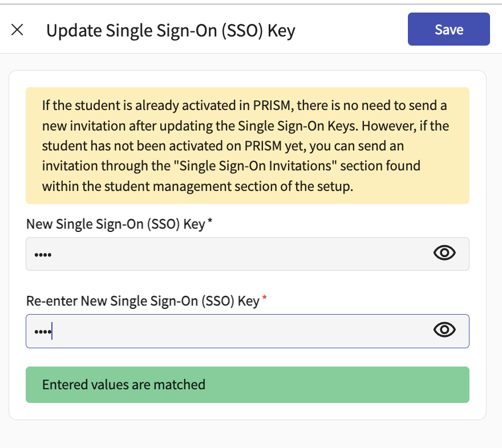
Task: Click the green values-matched confirmation banner
Action: pyautogui.click(x=247, y=385)
